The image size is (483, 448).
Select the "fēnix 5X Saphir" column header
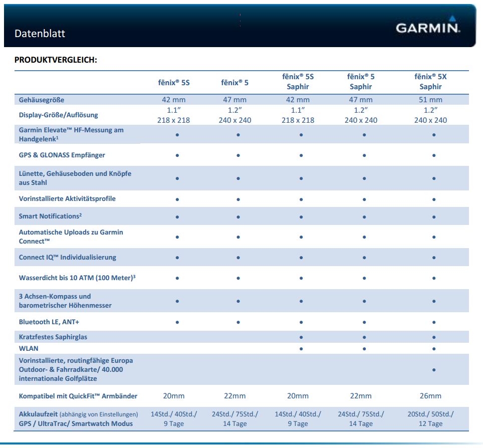[x=430, y=82]
